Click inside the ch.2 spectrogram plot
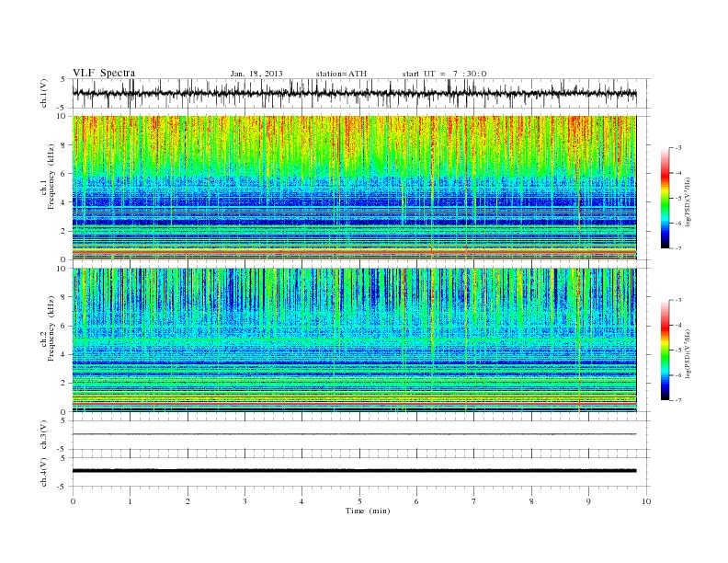Screen dimensions: 728x563 [354, 340]
